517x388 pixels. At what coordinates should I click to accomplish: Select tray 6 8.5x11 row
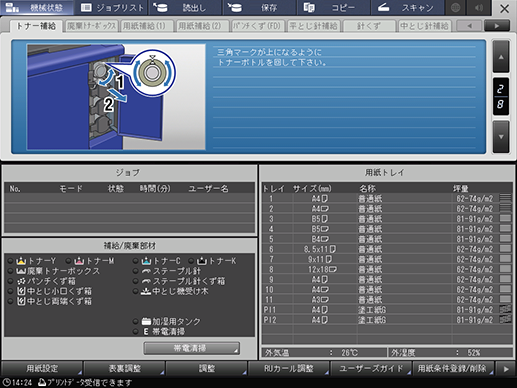tap(387, 249)
